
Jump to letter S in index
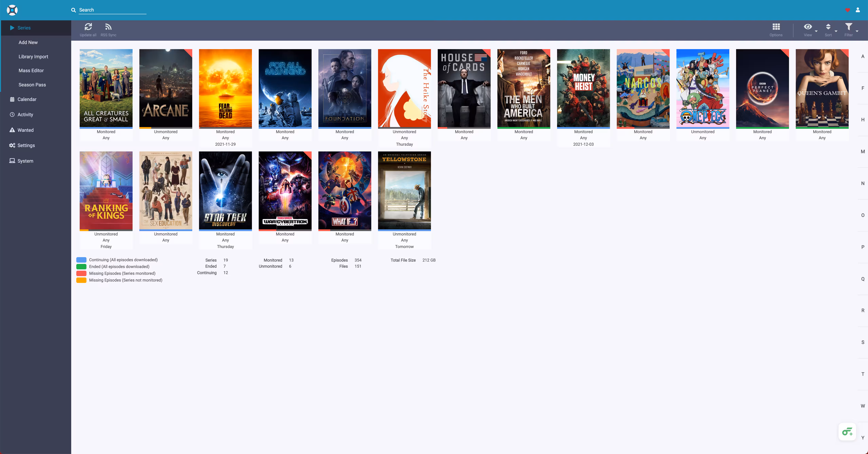pos(863,342)
